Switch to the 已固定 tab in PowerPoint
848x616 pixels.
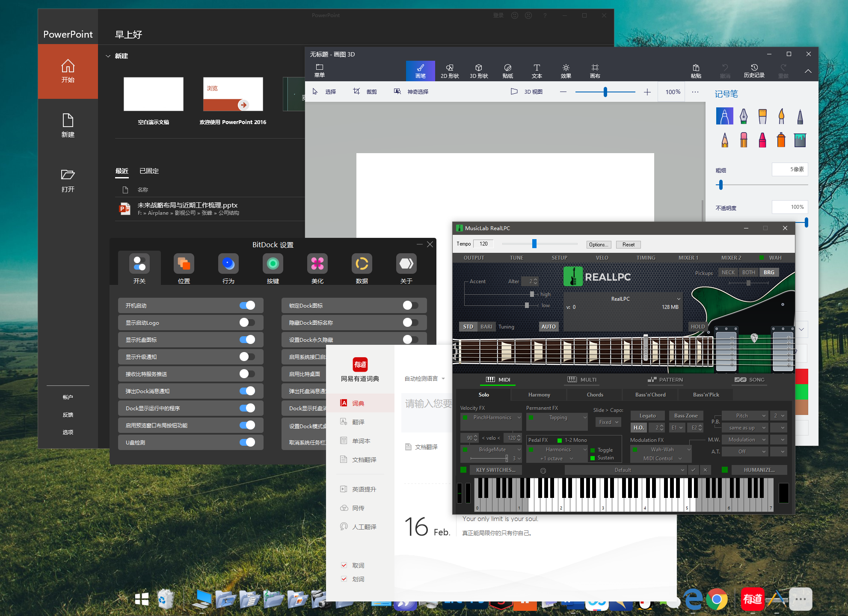[x=149, y=171]
